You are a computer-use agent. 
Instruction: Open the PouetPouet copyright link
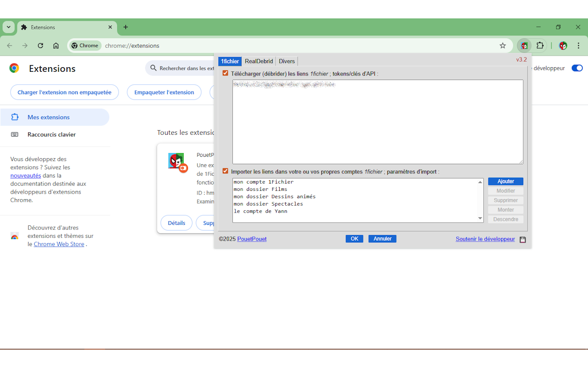252,239
